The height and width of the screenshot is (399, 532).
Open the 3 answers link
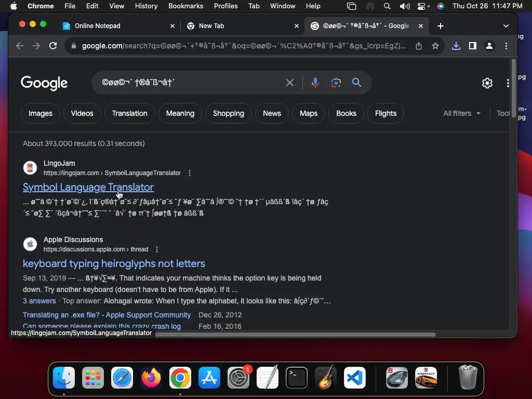[x=39, y=301]
